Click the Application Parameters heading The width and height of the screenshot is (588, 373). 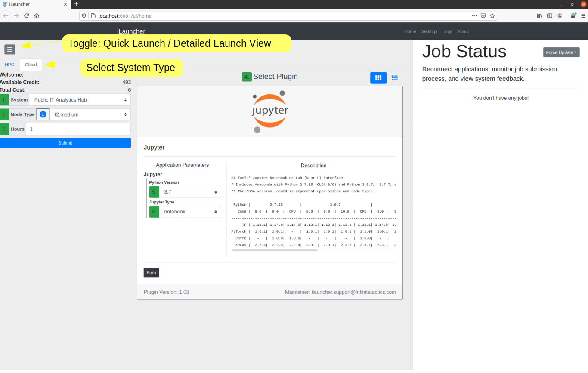point(183,165)
